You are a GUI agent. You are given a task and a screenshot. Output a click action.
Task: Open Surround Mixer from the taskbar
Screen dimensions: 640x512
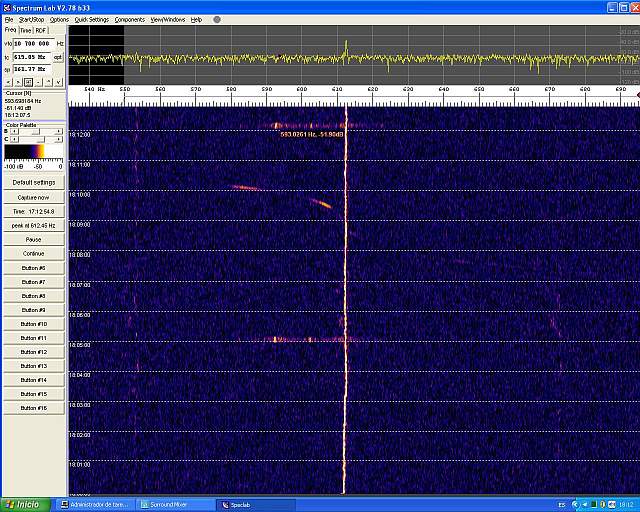pyautogui.click(x=173, y=505)
